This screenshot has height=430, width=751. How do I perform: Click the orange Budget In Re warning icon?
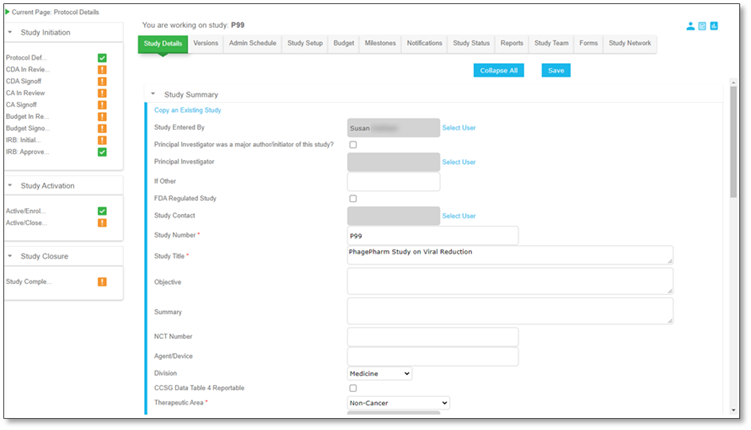coord(102,117)
